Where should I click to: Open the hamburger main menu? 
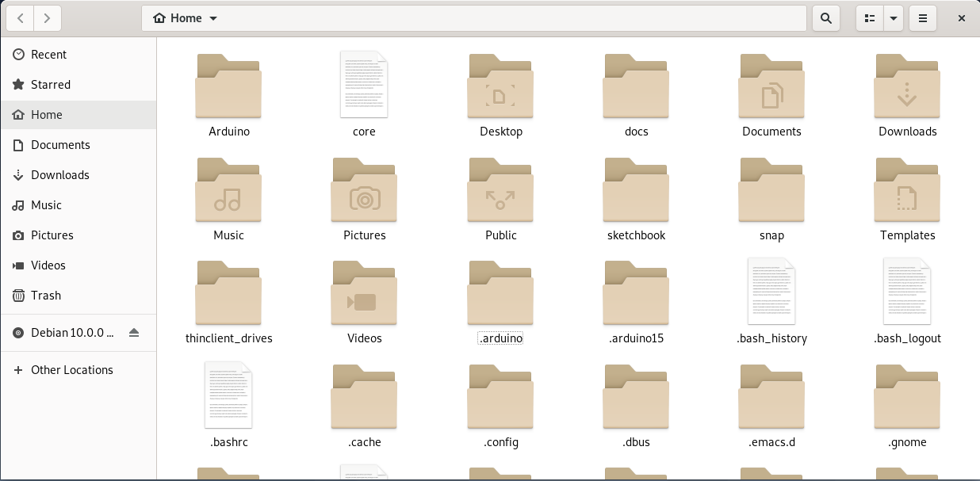pyautogui.click(x=923, y=17)
